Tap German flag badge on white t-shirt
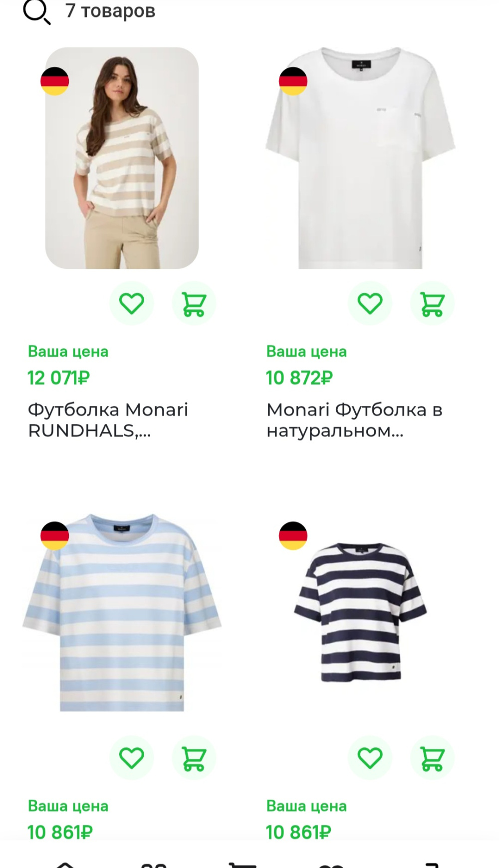 (293, 81)
